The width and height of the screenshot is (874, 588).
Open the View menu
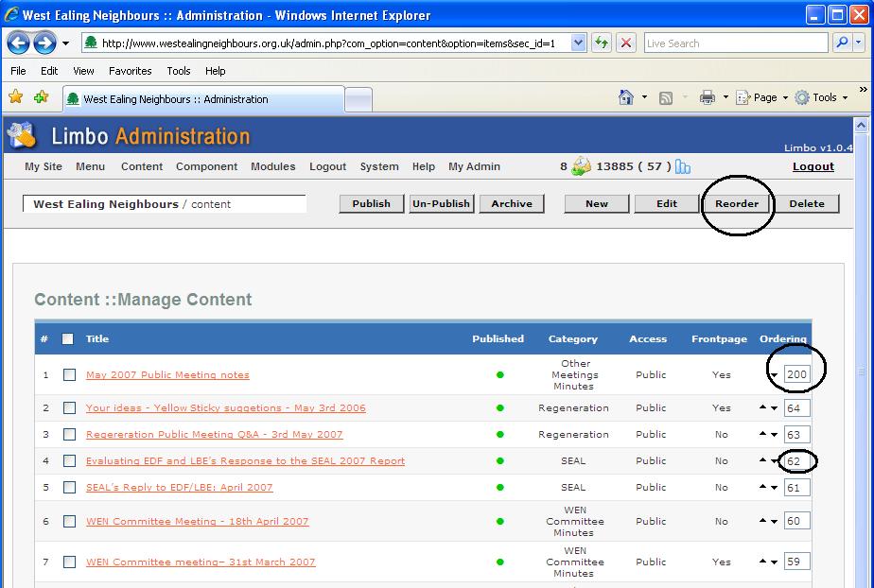(83, 71)
